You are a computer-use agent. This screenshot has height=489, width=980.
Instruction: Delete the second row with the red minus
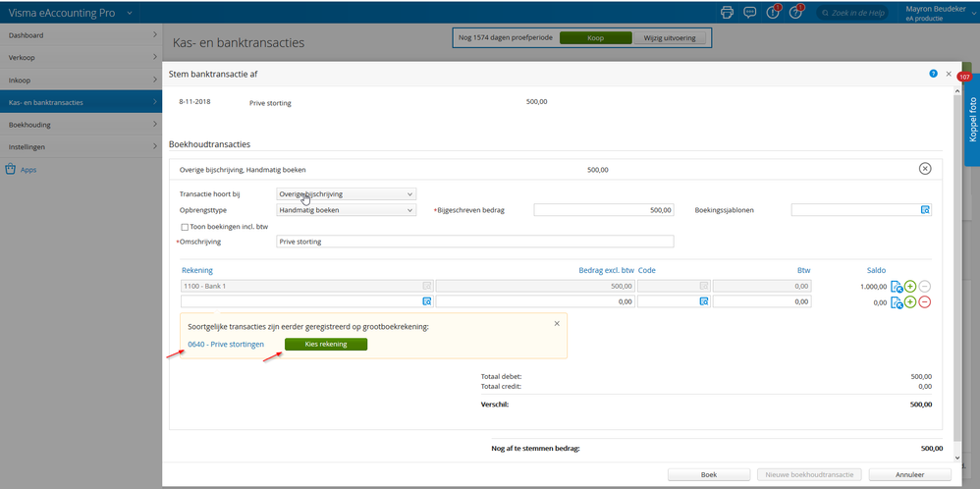(925, 302)
